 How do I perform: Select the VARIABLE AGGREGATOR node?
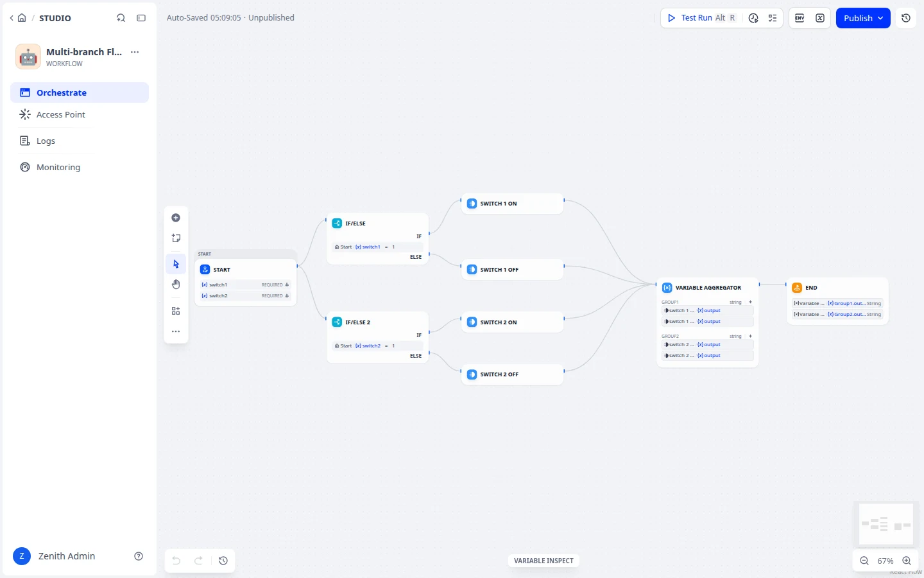(x=708, y=322)
